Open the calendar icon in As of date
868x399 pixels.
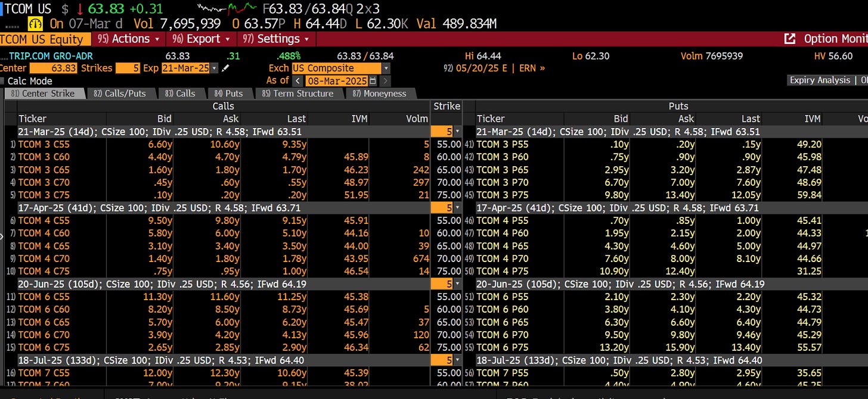coord(373,80)
